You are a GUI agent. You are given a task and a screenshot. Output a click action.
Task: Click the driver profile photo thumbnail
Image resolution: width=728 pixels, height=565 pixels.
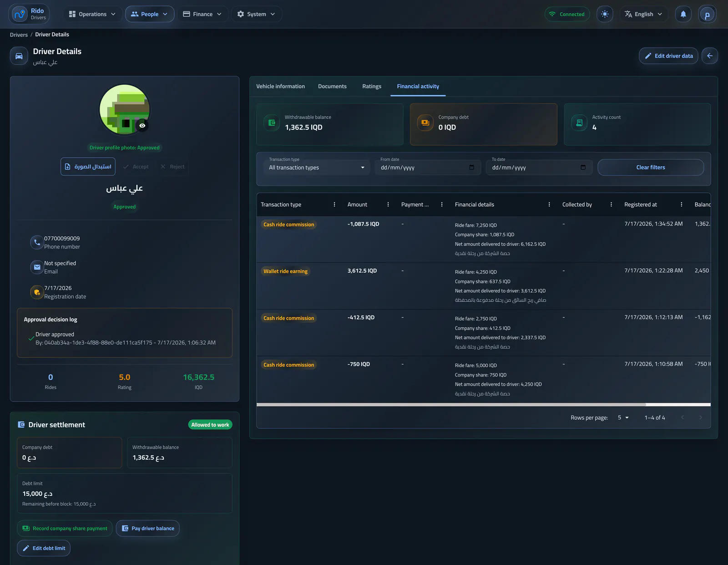[125, 109]
